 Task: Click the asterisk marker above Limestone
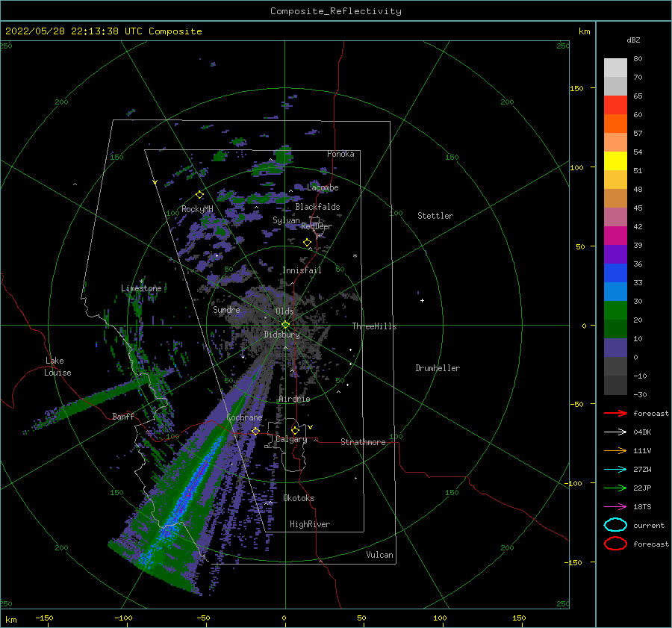click(141, 282)
